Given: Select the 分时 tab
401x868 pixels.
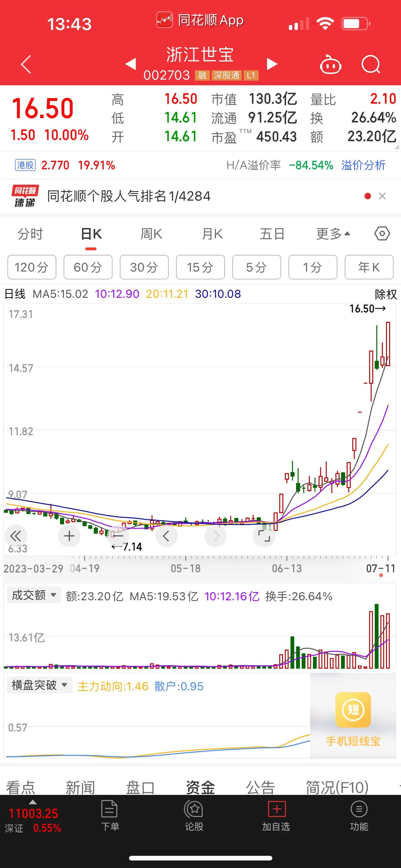Looking at the screenshot, I should click(x=30, y=234).
